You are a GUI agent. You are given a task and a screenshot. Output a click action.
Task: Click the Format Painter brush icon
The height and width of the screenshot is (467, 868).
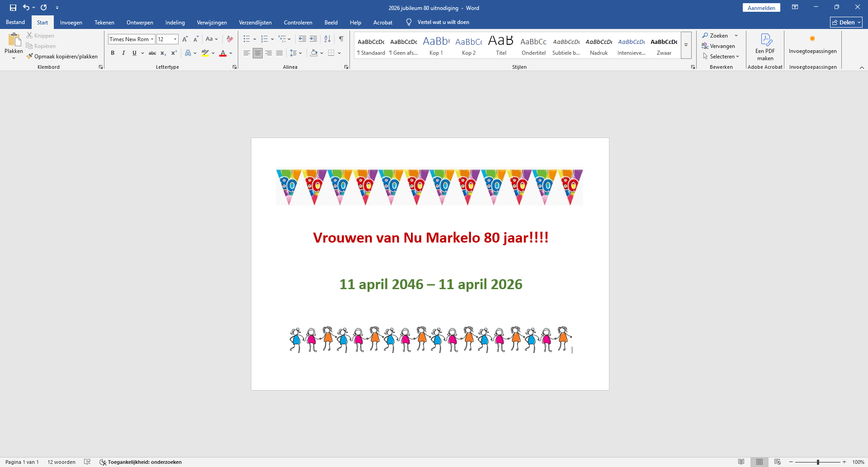(x=30, y=57)
